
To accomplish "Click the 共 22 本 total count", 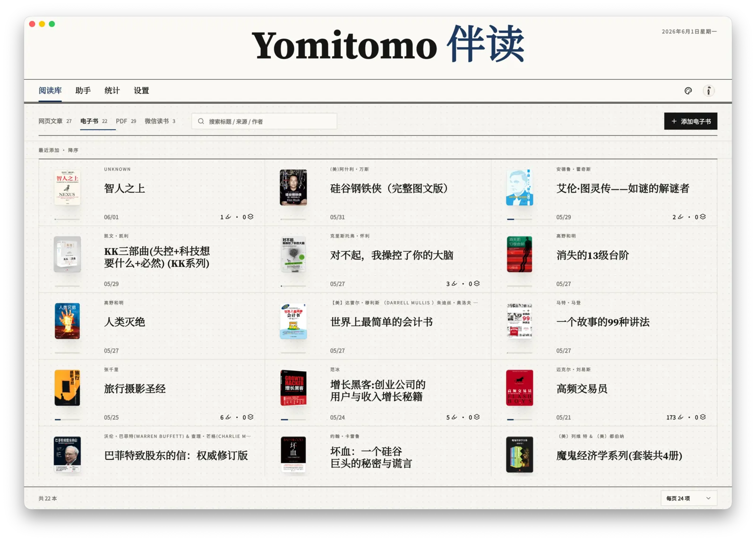I will [48, 499].
